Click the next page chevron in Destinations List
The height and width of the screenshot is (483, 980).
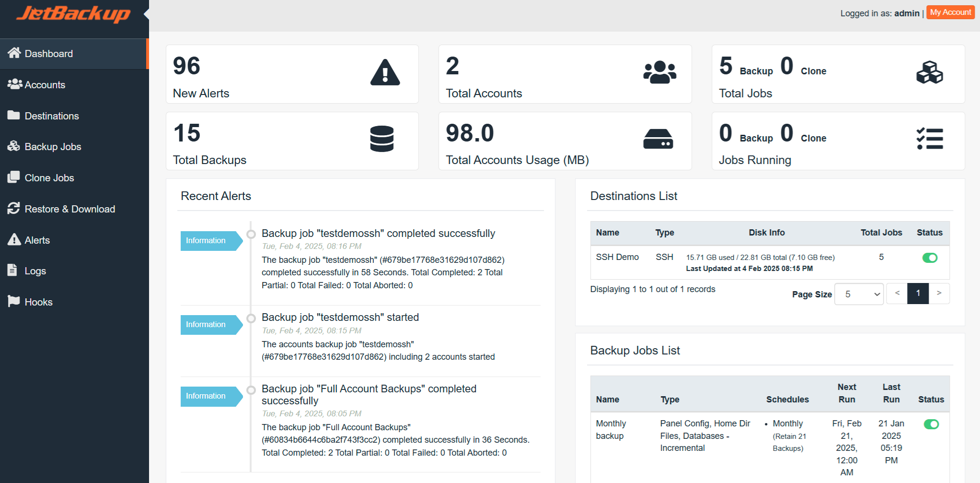point(939,293)
